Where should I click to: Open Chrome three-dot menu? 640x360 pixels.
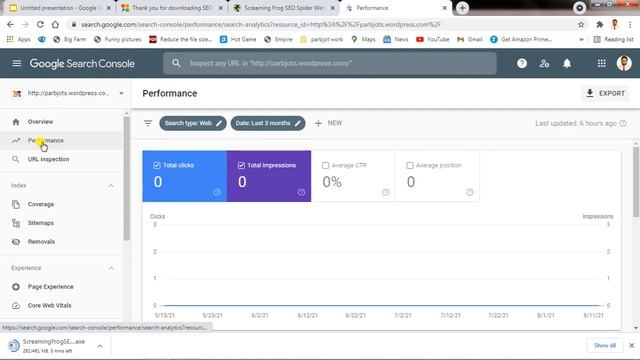coord(630,24)
